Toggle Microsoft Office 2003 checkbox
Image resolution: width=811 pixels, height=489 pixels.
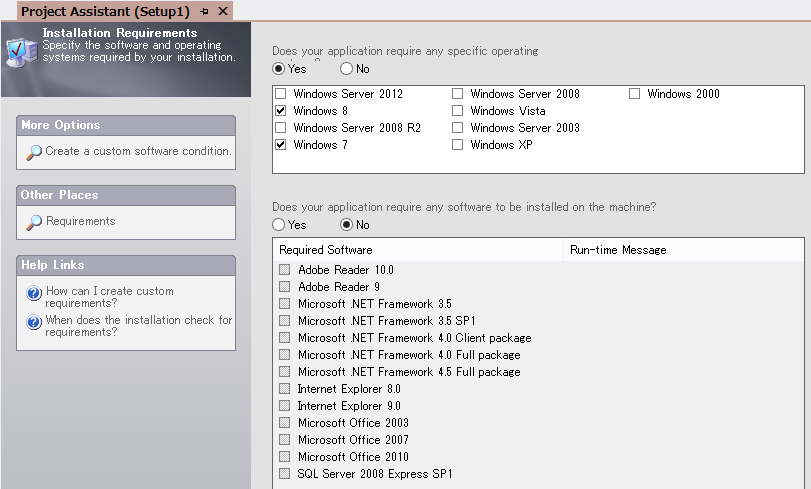(284, 422)
